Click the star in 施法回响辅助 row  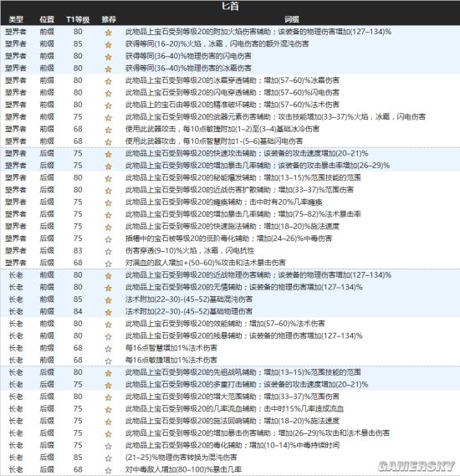(x=109, y=422)
